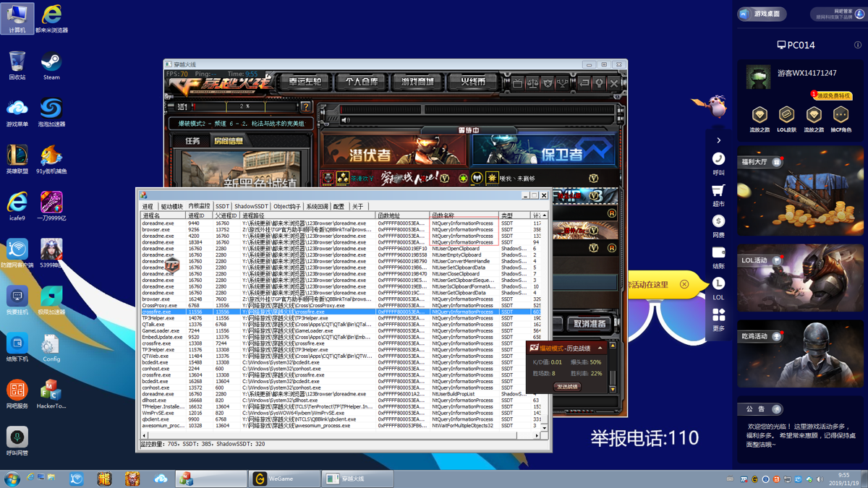This screenshot has width=868, height=488.
Task: Click 个人仓库 button in CrossFire
Action: click(361, 82)
